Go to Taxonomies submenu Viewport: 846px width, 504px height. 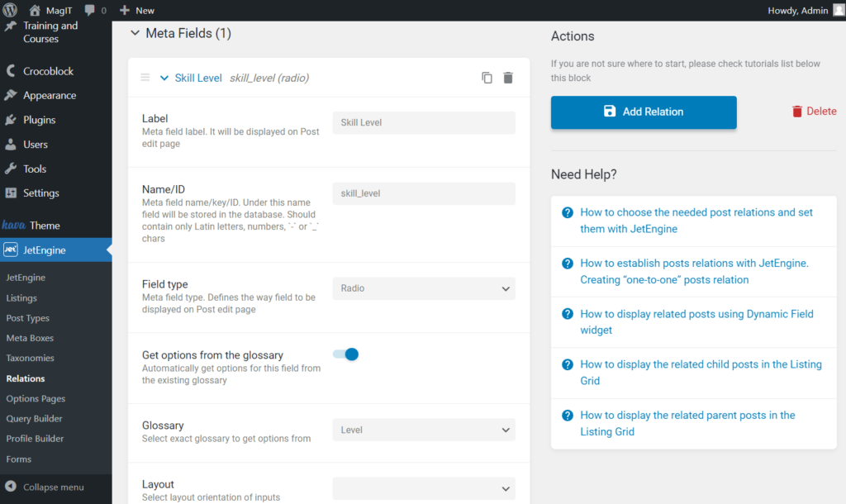click(x=31, y=358)
